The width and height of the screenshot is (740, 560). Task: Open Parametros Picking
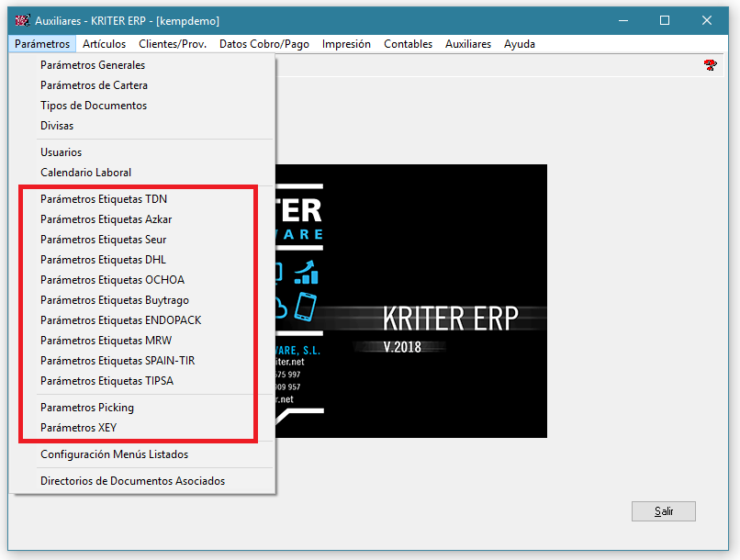click(x=142, y=408)
